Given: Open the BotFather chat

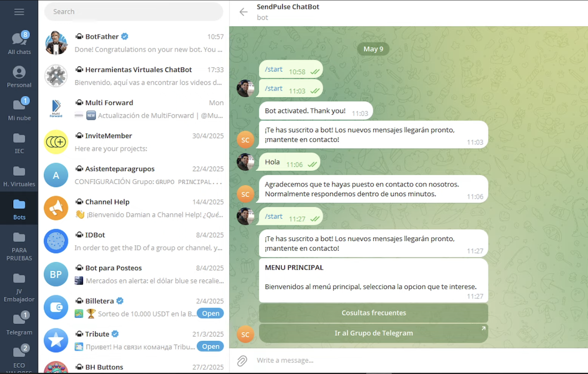Looking at the screenshot, I should (134, 43).
